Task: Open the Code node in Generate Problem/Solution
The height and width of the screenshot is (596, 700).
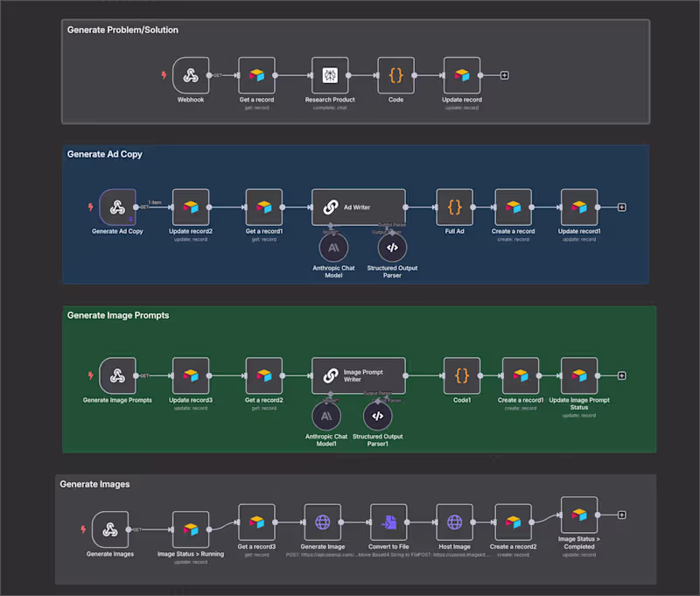Action: tap(395, 74)
